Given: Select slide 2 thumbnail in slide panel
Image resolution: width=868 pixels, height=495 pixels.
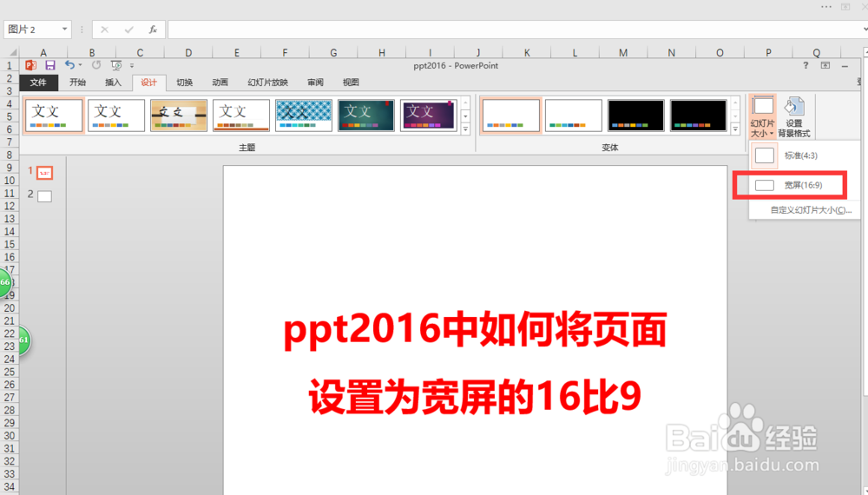Looking at the screenshot, I should pos(45,196).
